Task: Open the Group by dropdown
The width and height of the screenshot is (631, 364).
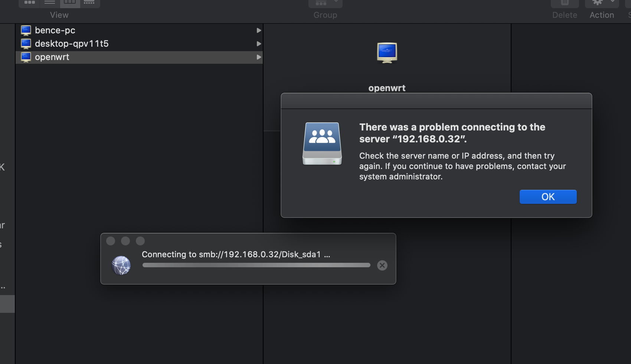Action: click(x=325, y=3)
